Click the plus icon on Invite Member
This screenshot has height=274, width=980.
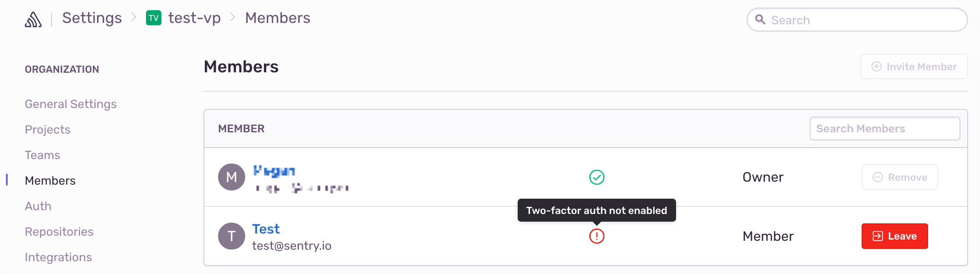(x=876, y=67)
